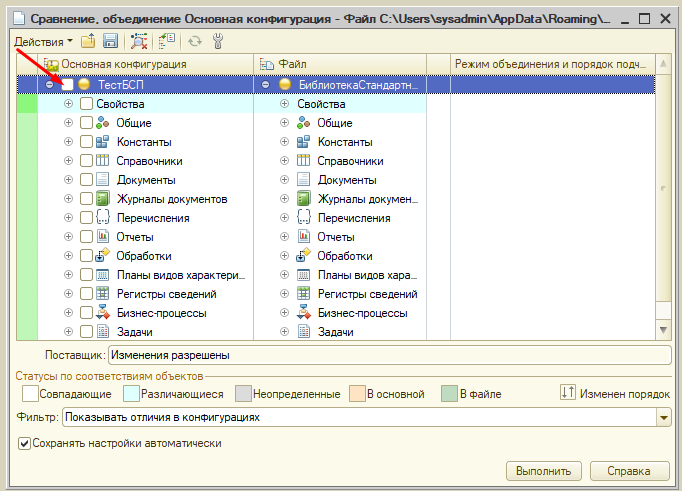
Task: Tick the Свойства checkbox
Action: click(x=87, y=104)
